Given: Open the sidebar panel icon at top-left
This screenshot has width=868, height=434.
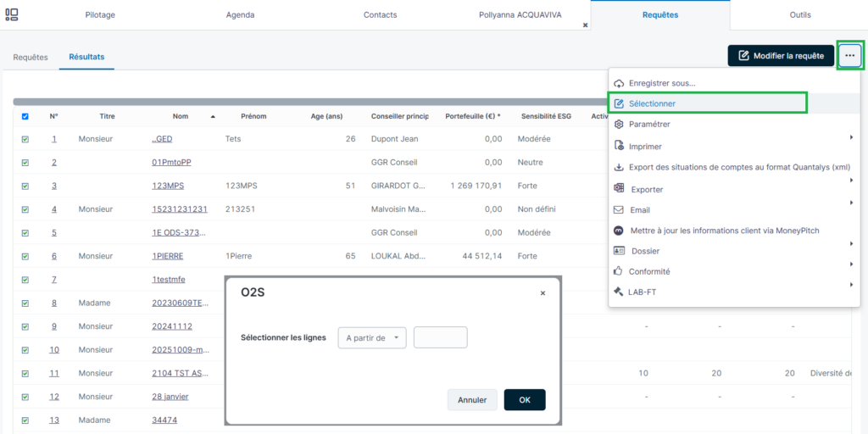Looking at the screenshot, I should point(12,15).
